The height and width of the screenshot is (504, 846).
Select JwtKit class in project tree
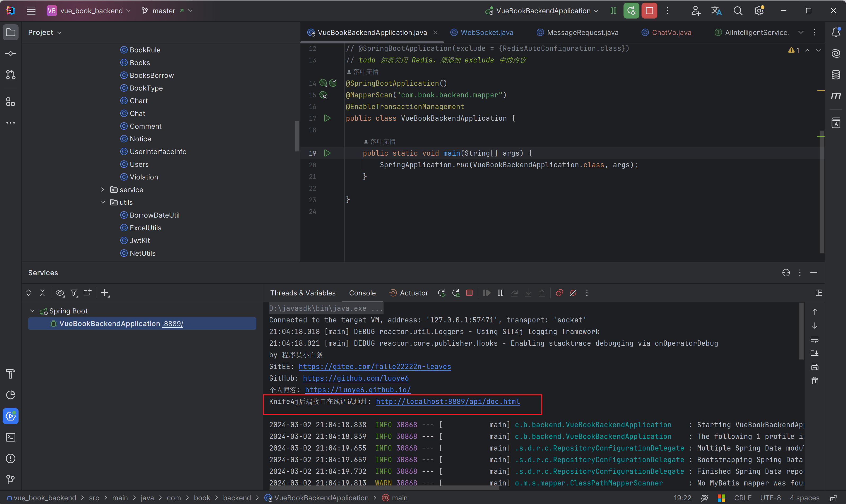140,240
